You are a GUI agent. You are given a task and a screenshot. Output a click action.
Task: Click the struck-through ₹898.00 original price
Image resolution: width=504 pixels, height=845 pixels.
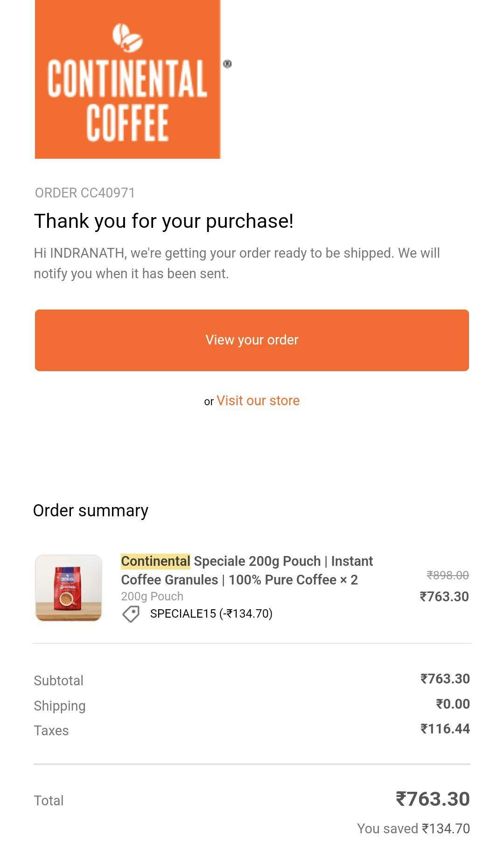pyautogui.click(x=448, y=575)
